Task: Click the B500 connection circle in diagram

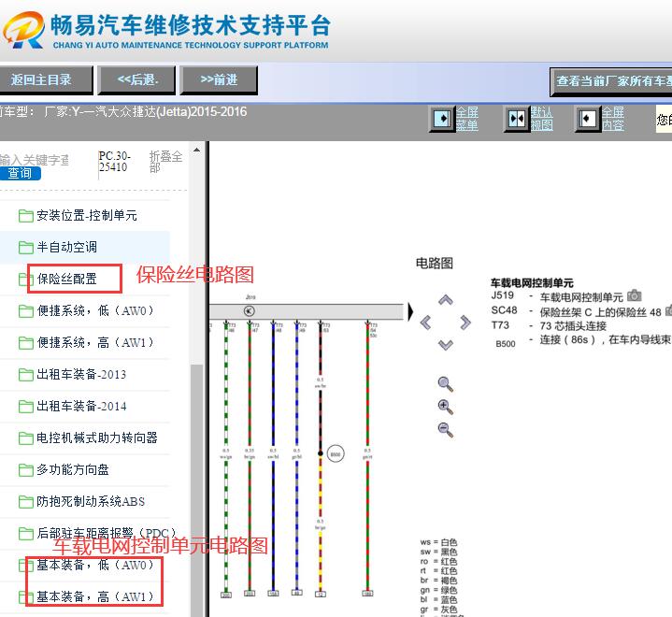Action: click(336, 454)
